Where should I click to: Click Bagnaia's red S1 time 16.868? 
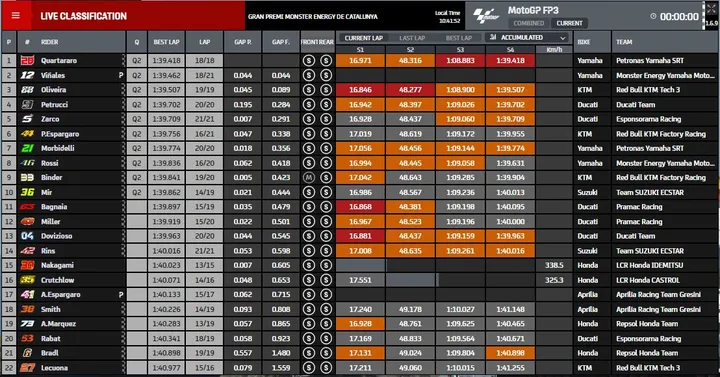[360, 207]
